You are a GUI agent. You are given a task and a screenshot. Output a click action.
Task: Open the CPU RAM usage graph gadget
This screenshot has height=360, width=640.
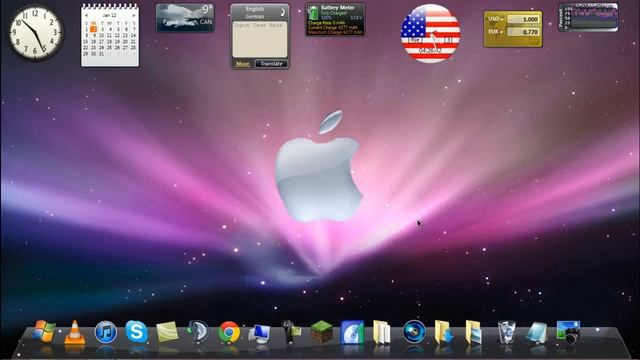[x=588, y=17]
